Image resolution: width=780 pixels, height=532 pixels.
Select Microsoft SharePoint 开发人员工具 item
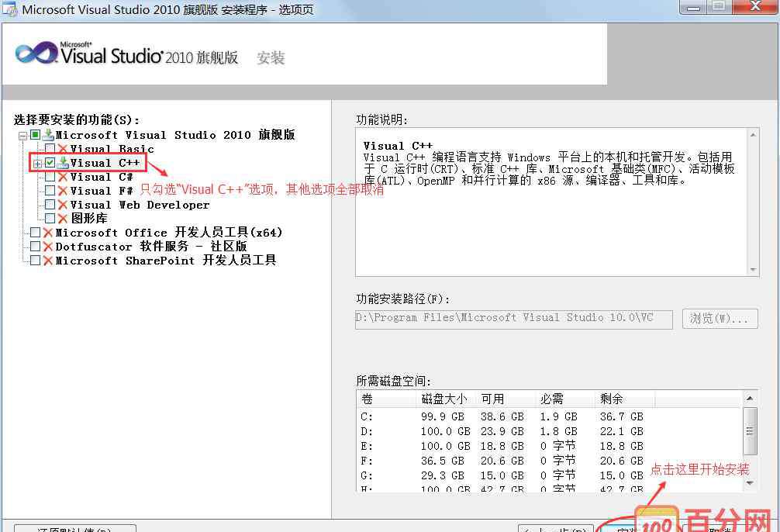tap(166, 261)
